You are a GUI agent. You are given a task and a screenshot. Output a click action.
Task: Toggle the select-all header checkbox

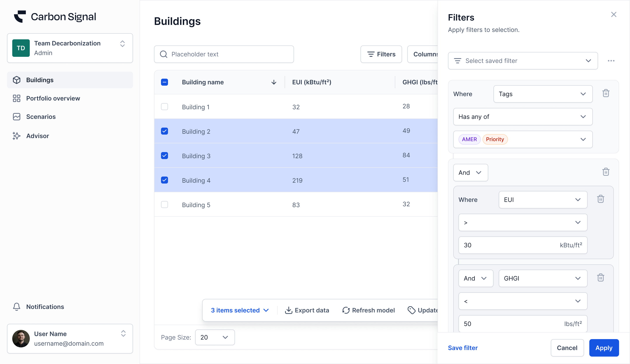pos(164,82)
